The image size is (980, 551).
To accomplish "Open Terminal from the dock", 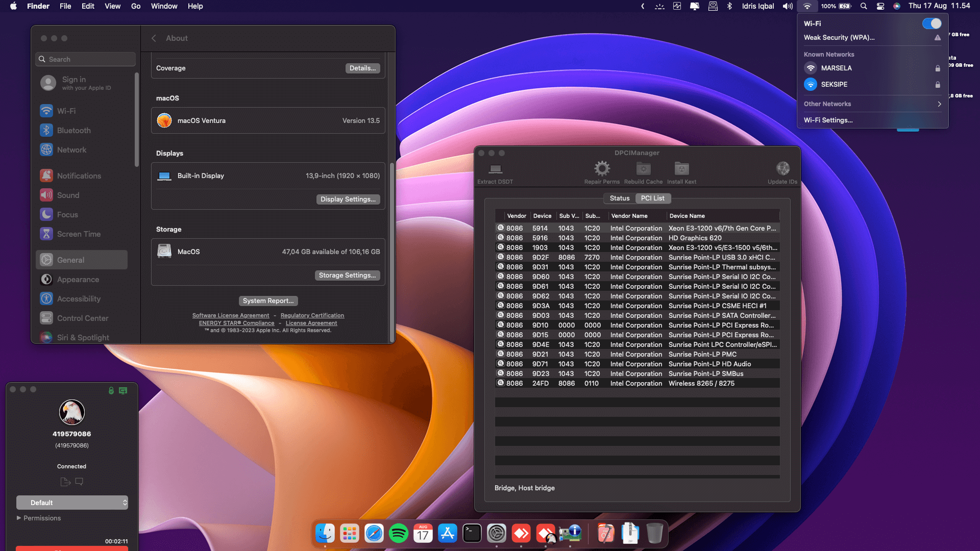I will pos(472,534).
